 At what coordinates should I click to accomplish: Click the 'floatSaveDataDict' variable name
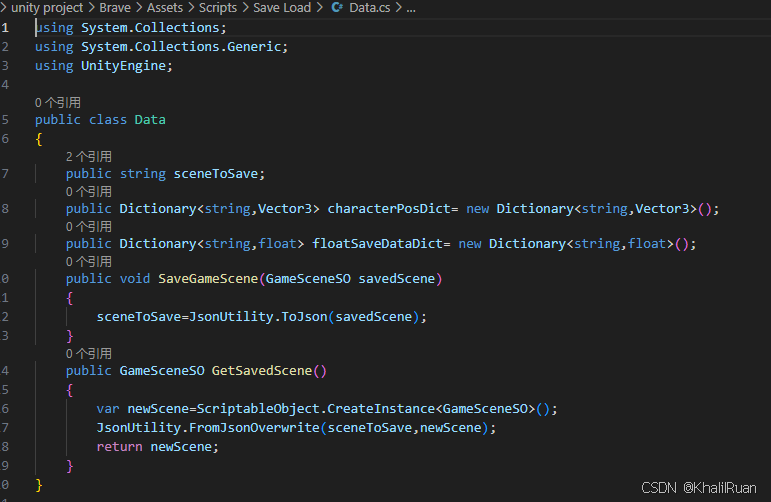point(378,243)
